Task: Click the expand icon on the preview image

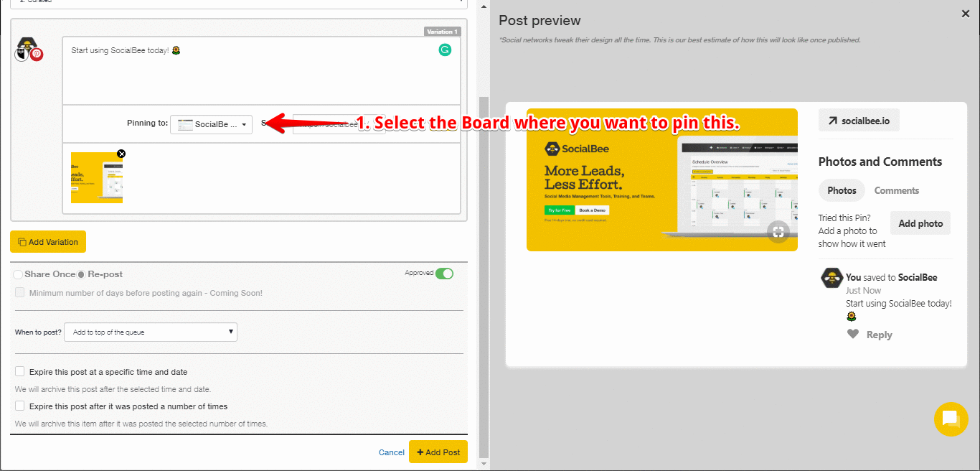Action: (778, 232)
